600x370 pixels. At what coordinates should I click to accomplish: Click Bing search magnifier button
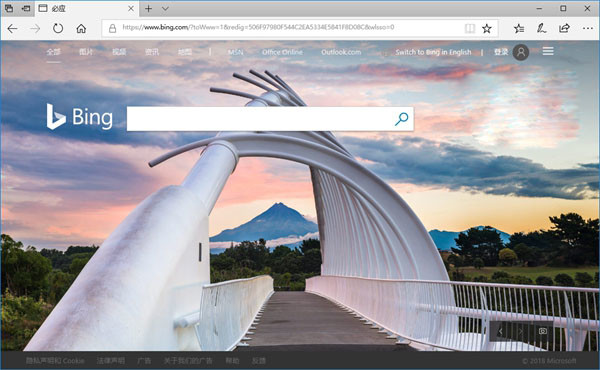pyautogui.click(x=401, y=119)
